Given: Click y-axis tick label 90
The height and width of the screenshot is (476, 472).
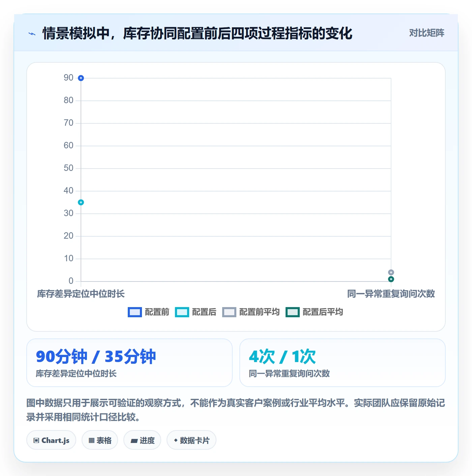Looking at the screenshot, I should (x=68, y=78).
